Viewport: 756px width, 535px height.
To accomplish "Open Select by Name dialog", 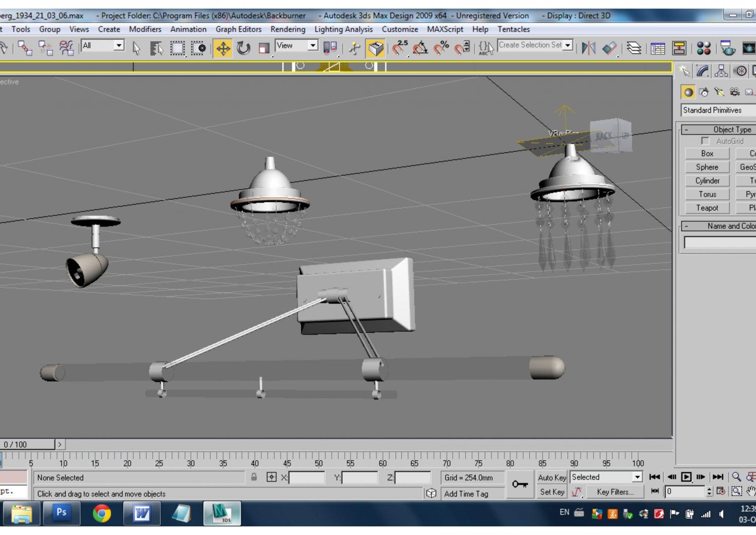I will pyautogui.click(x=157, y=48).
